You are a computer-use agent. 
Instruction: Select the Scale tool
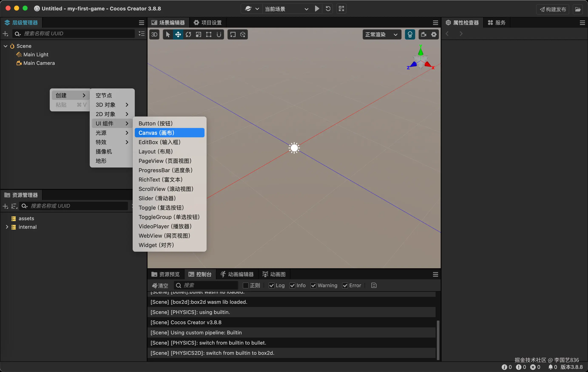pyautogui.click(x=198, y=34)
